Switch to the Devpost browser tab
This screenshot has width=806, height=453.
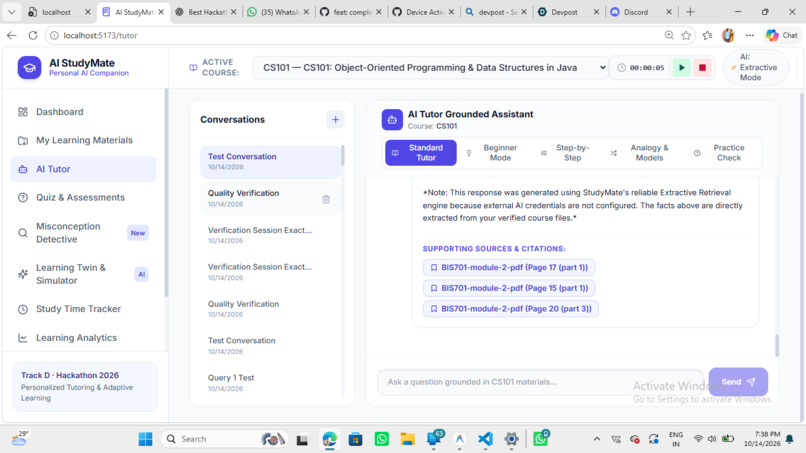(x=569, y=12)
